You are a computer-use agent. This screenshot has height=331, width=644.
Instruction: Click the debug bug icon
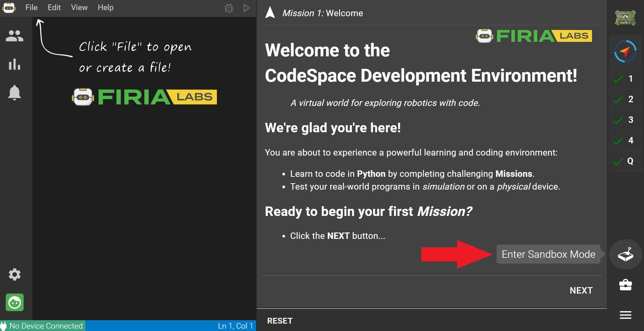pyautogui.click(x=229, y=8)
